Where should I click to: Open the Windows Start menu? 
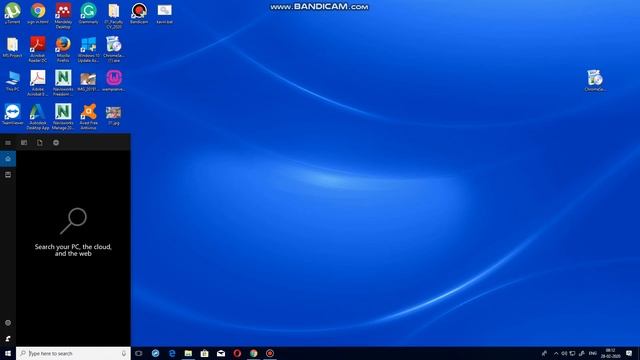[x=8, y=353]
